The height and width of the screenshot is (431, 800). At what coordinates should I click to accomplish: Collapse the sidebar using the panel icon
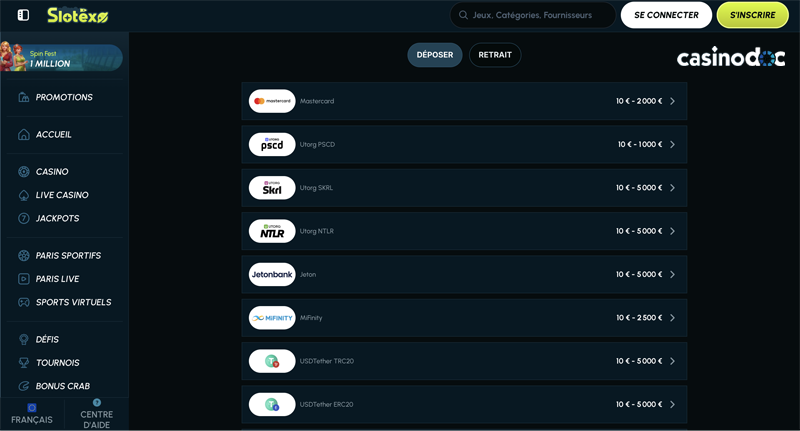(23, 15)
